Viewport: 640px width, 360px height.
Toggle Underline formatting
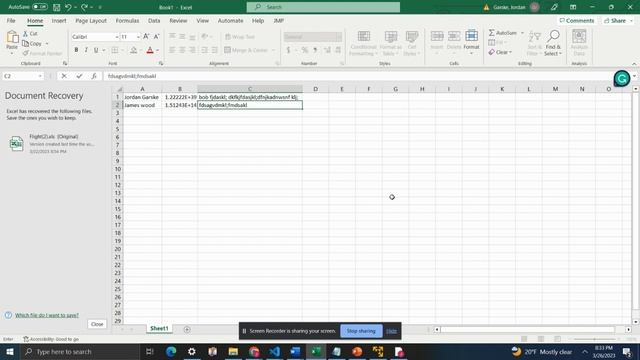(96, 50)
